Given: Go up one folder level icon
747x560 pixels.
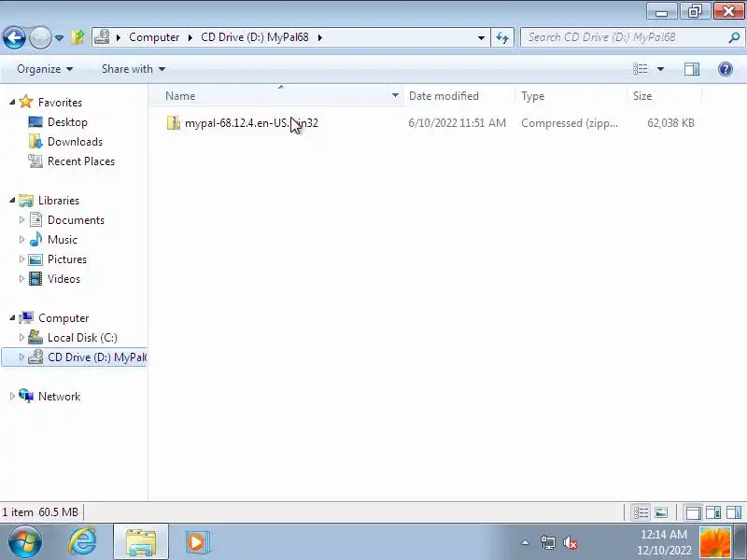Looking at the screenshot, I should tap(78, 37).
